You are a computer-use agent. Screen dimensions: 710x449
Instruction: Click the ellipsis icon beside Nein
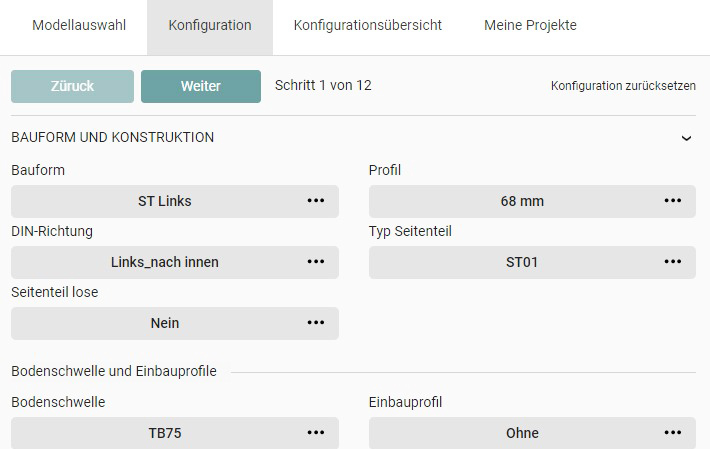316,323
